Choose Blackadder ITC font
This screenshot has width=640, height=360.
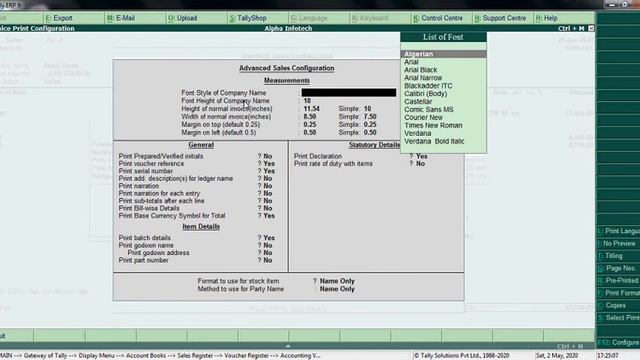click(x=428, y=86)
